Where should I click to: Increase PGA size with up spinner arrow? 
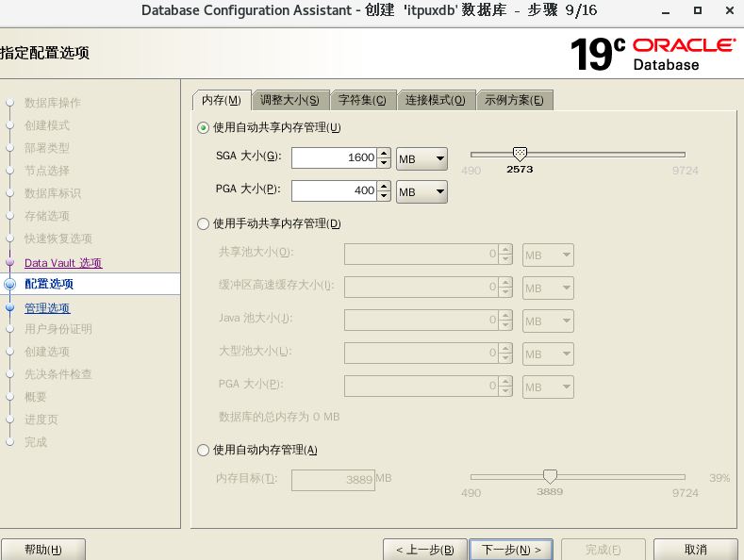pyautogui.click(x=384, y=186)
